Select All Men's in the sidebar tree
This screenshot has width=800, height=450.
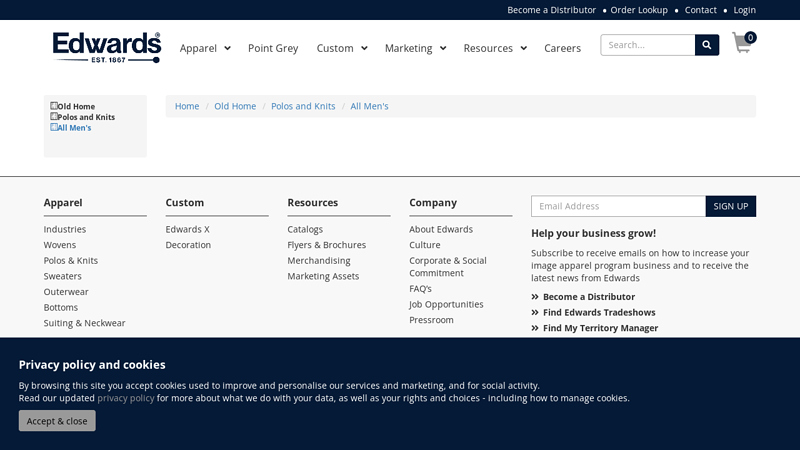click(74, 128)
